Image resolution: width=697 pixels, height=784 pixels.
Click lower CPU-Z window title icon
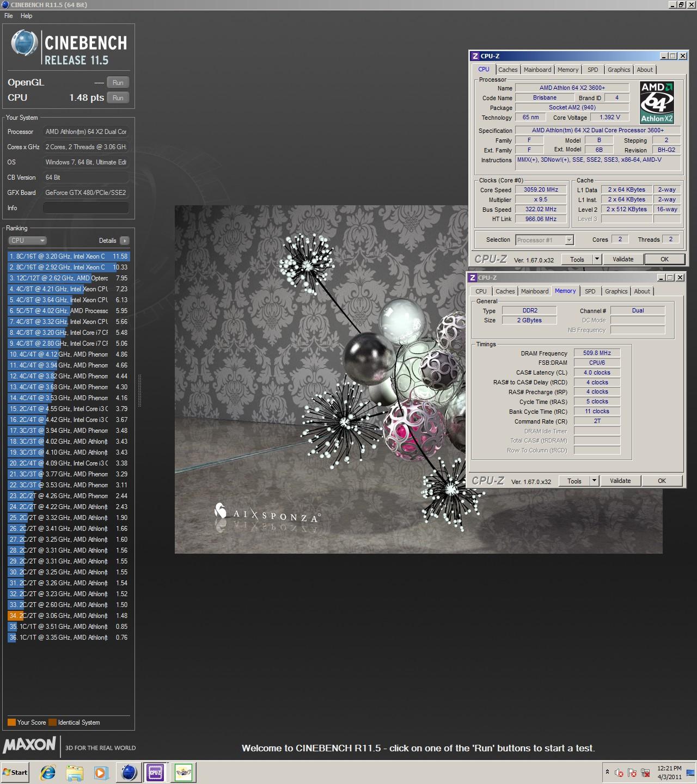[473, 278]
